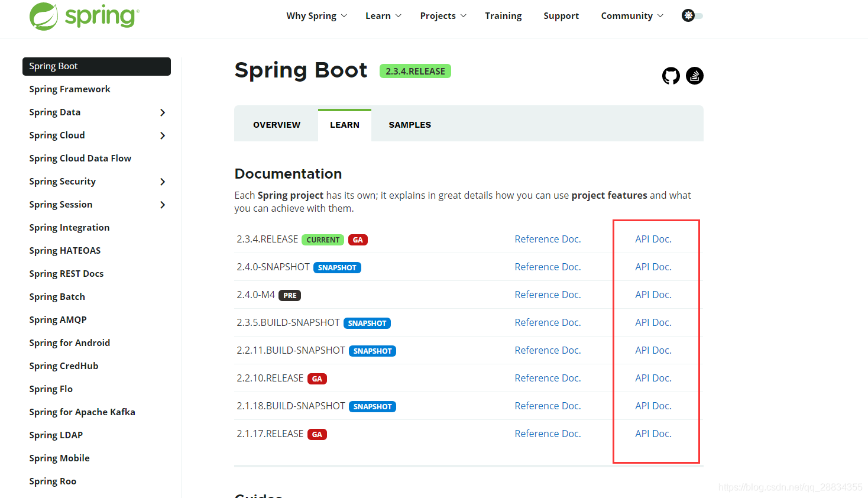Open Spring Batch project
The width and height of the screenshot is (868, 498).
coord(57,297)
